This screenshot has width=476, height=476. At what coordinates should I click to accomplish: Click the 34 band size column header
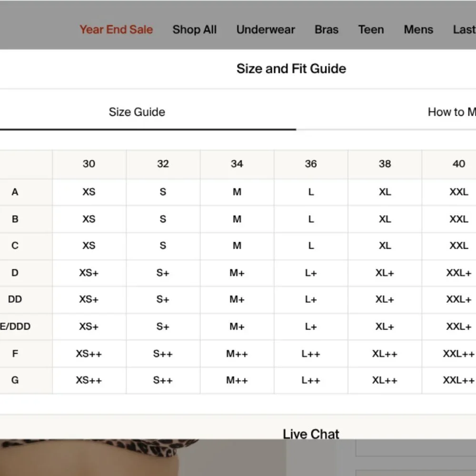pos(237,164)
